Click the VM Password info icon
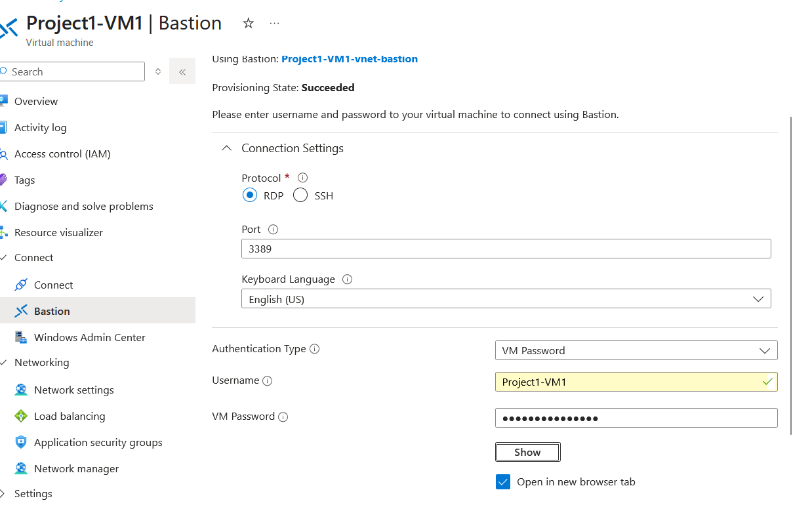The image size is (812, 509). [283, 417]
